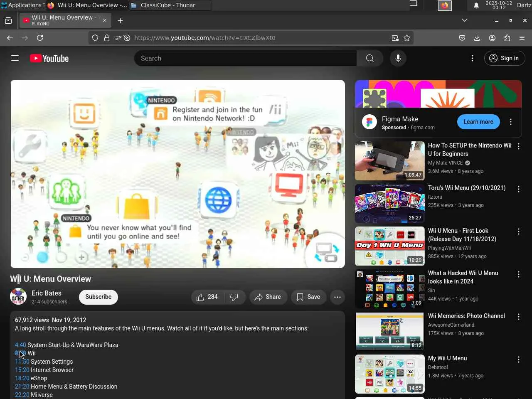Open the picture-in-picture icon in the address bar
Screen dimensions: 532x399
[x=395, y=38]
